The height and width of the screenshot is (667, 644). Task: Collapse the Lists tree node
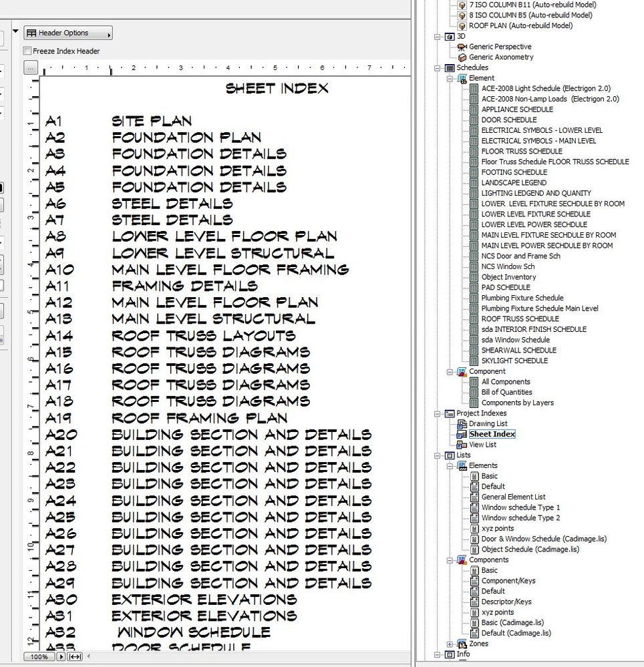[437, 455]
